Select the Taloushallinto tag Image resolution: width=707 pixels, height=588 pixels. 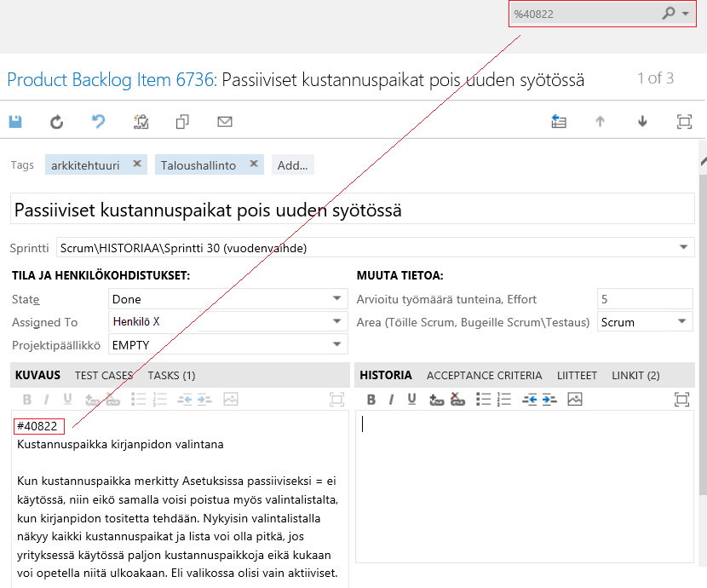point(198,165)
